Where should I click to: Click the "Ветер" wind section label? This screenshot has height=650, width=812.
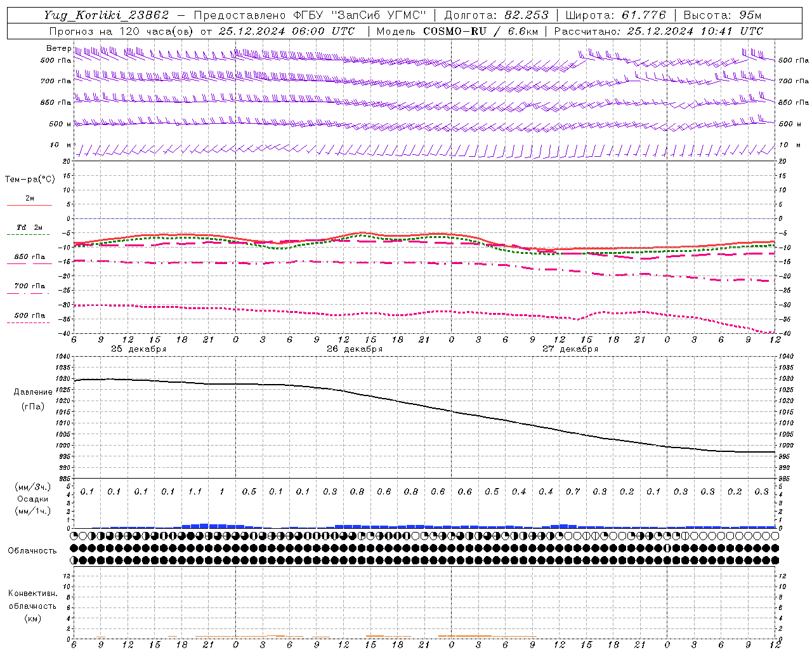[58, 48]
